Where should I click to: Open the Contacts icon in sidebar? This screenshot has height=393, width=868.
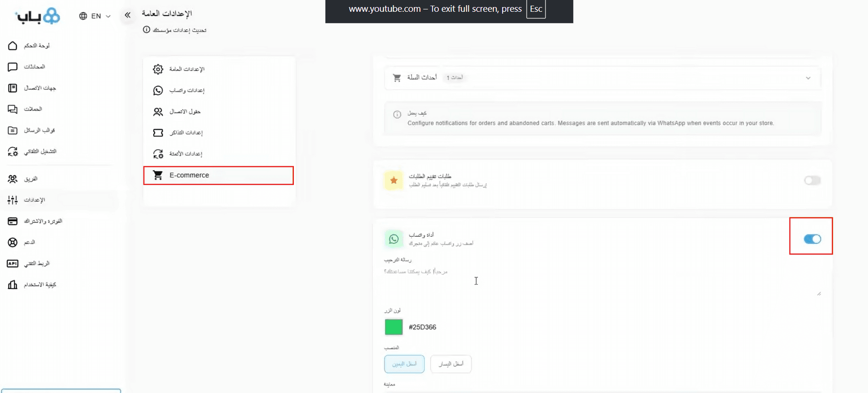pyautogui.click(x=13, y=88)
